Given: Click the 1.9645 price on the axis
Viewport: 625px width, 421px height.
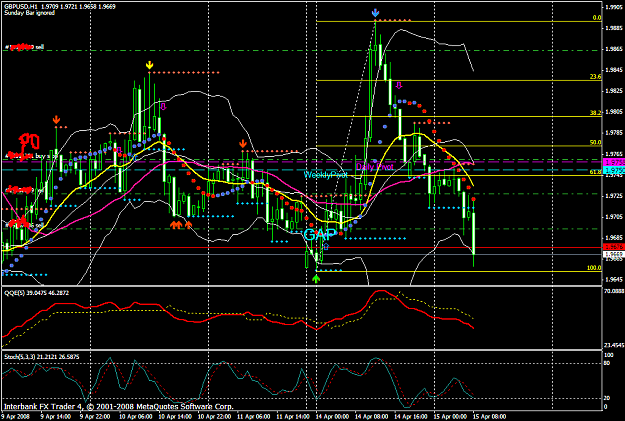Looking at the screenshot, I should pyautogui.click(x=615, y=279).
